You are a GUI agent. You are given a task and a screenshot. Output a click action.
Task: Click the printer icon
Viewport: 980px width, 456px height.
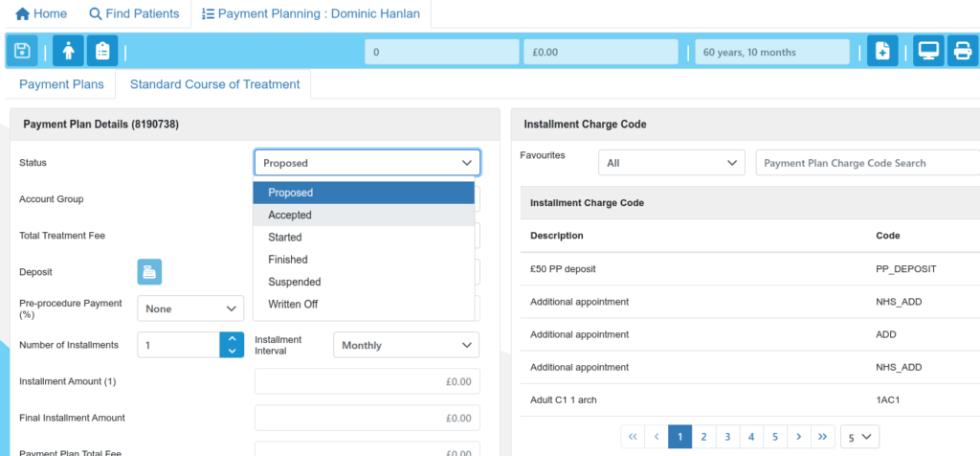click(962, 51)
